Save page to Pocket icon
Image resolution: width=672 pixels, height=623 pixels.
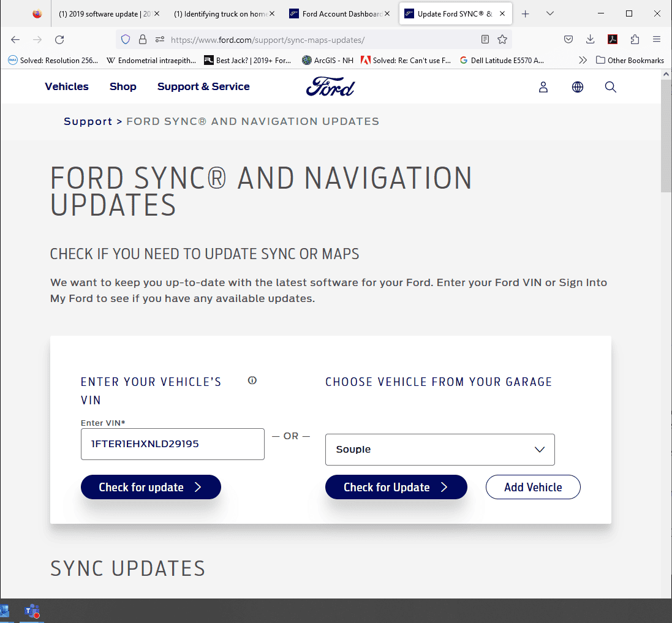568,39
